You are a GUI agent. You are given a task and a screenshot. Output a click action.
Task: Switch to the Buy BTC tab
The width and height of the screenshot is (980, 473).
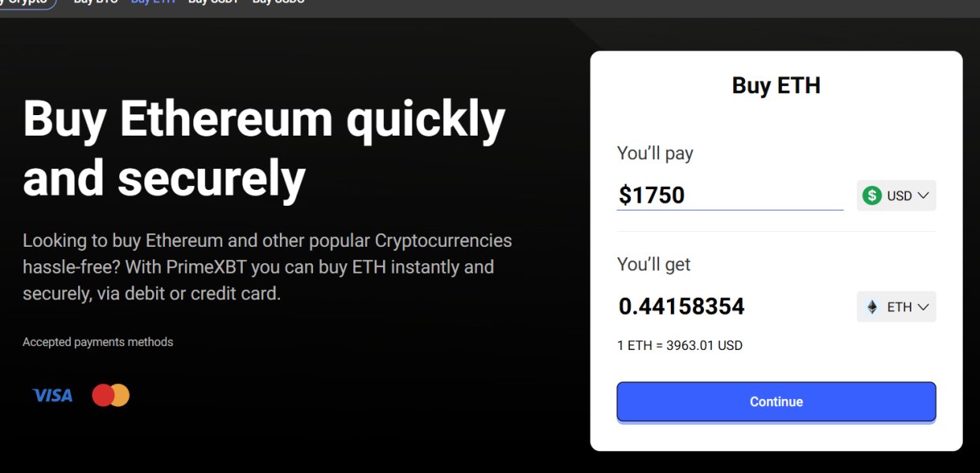(95, 2)
